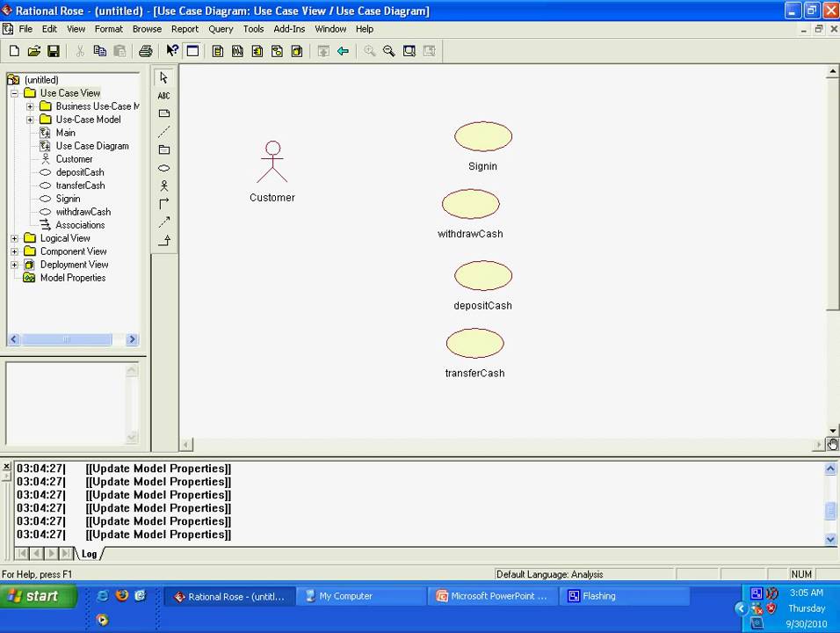This screenshot has width=840, height=633.
Task: Click the Print toolbar icon
Action: [145, 51]
